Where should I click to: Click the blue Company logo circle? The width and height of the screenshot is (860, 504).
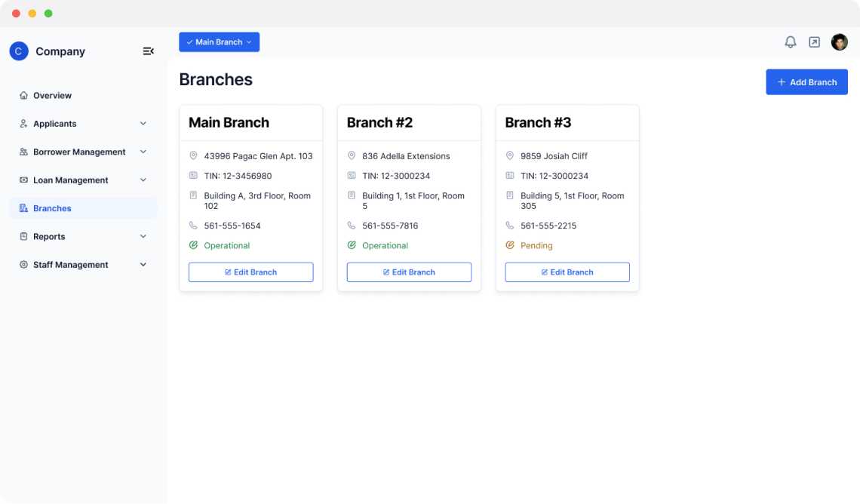19,51
